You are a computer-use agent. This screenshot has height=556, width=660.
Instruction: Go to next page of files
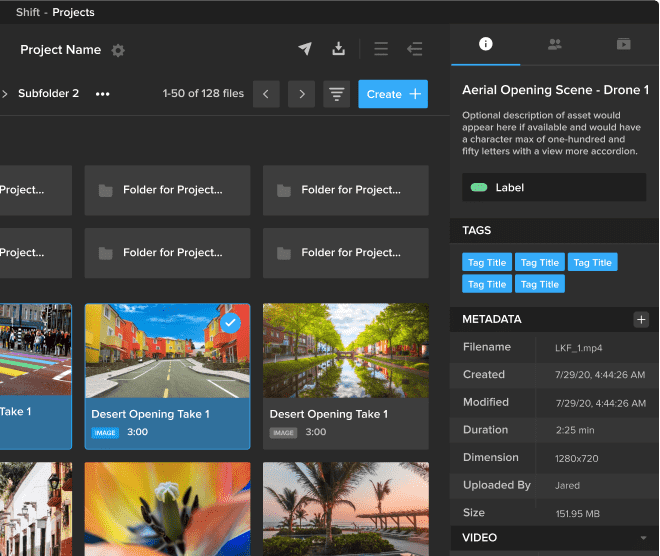(x=301, y=94)
